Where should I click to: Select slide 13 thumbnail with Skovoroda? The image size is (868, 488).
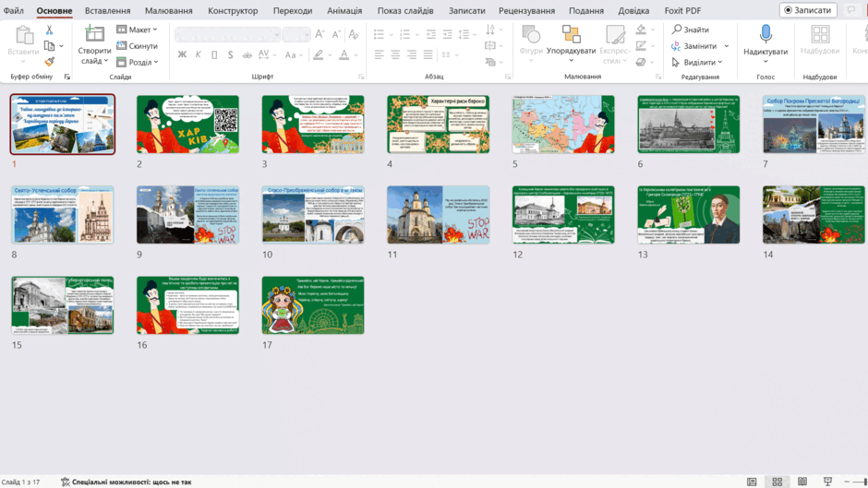click(688, 215)
